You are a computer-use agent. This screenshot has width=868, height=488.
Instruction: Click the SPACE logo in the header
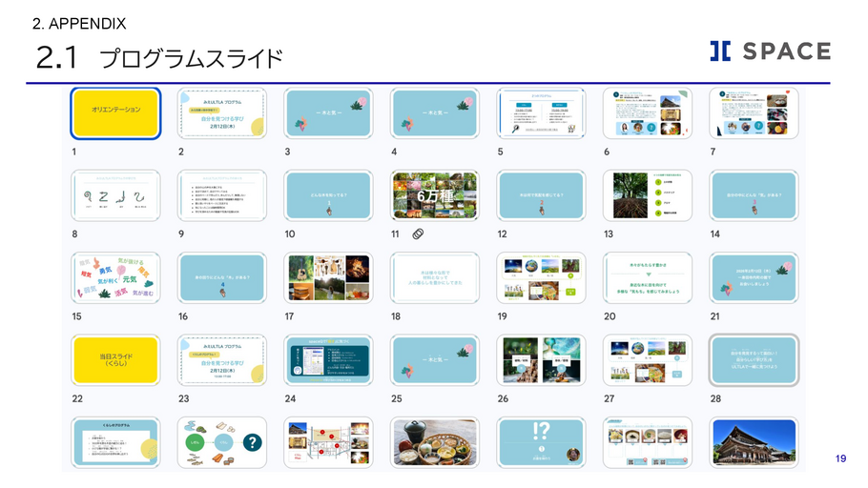pos(770,51)
